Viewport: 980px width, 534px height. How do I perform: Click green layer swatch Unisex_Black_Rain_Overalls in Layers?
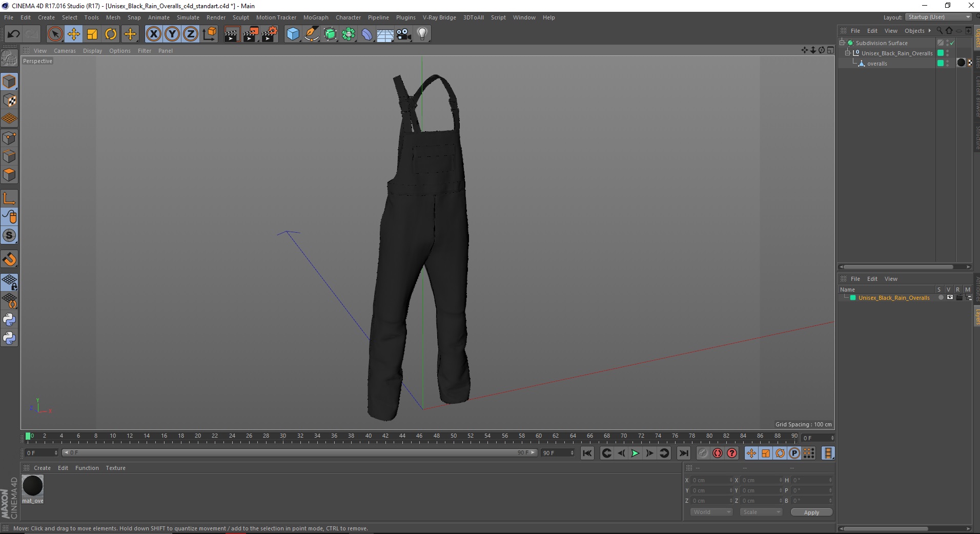[x=853, y=298]
